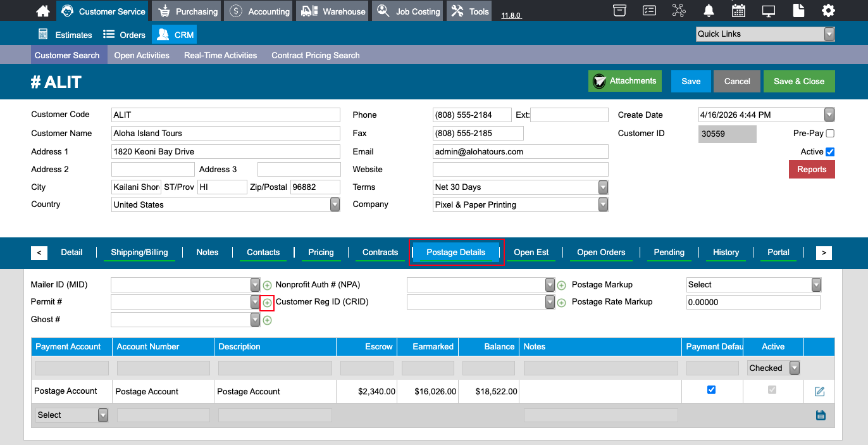Uncheck the Active customer checkbox
Image resolution: width=868 pixels, height=445 pixels.
(830, 152)
